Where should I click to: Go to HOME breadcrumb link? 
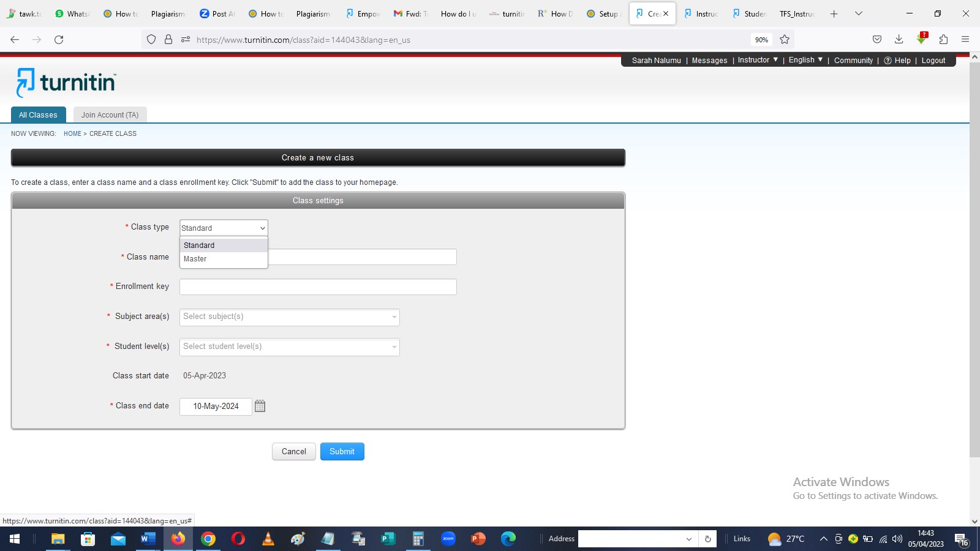coord(72,133)
